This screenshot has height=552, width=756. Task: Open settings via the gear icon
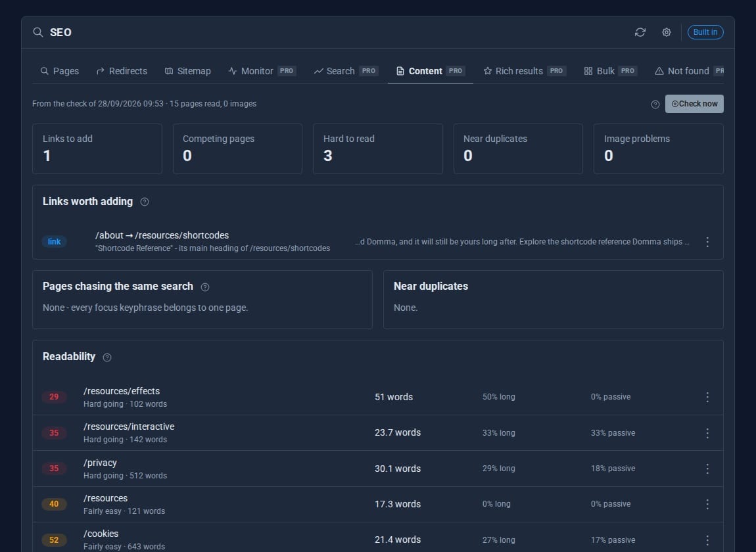tap(667, 32)
